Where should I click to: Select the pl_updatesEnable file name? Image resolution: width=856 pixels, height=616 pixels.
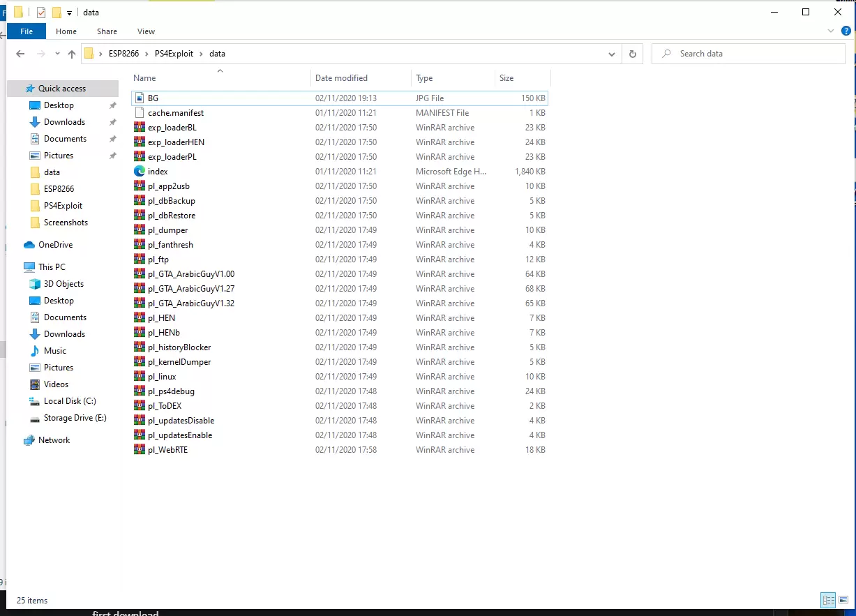[x=180, y=435]
